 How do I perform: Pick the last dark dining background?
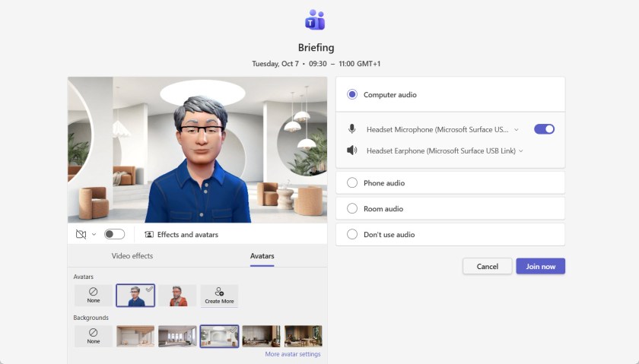click(x=304, y=337)
